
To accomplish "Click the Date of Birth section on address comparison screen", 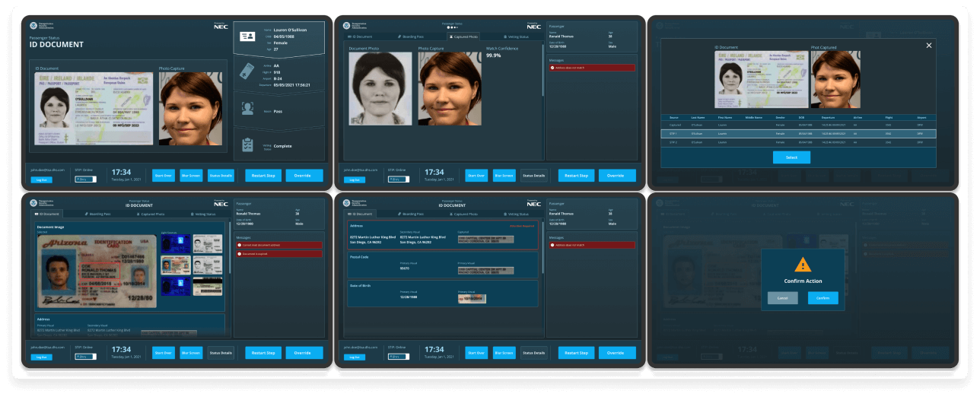I will coord(443,294).
